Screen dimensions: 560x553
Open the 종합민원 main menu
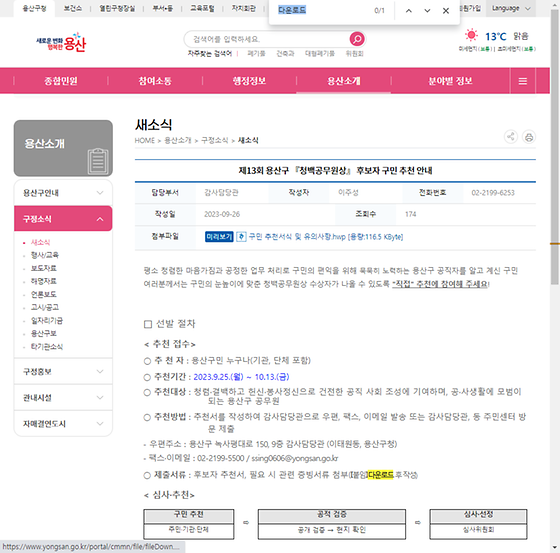point(61,81)
